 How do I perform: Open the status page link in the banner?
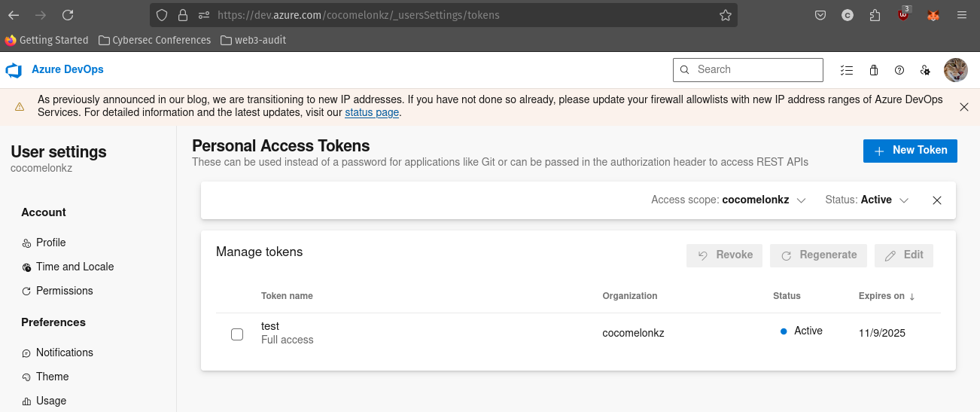click(x=372, y=113)
